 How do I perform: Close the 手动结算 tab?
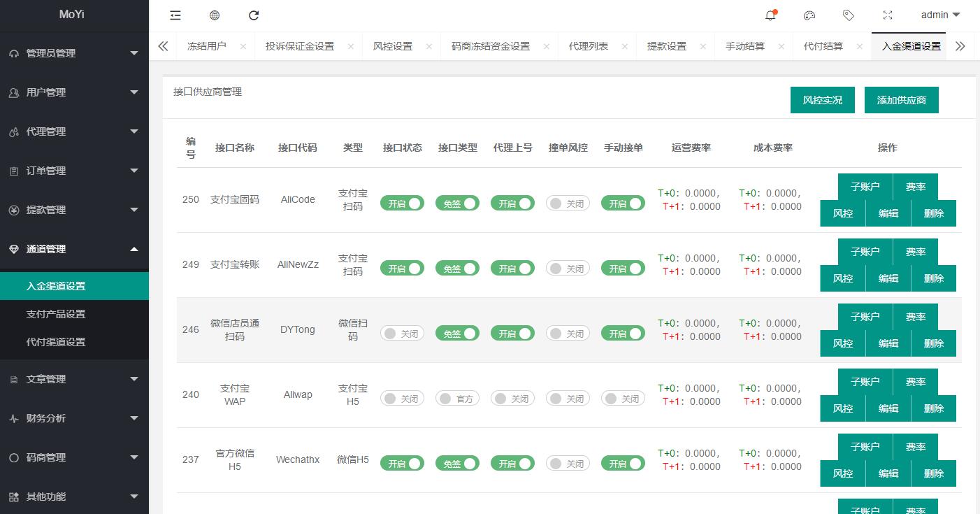[781, 46]
